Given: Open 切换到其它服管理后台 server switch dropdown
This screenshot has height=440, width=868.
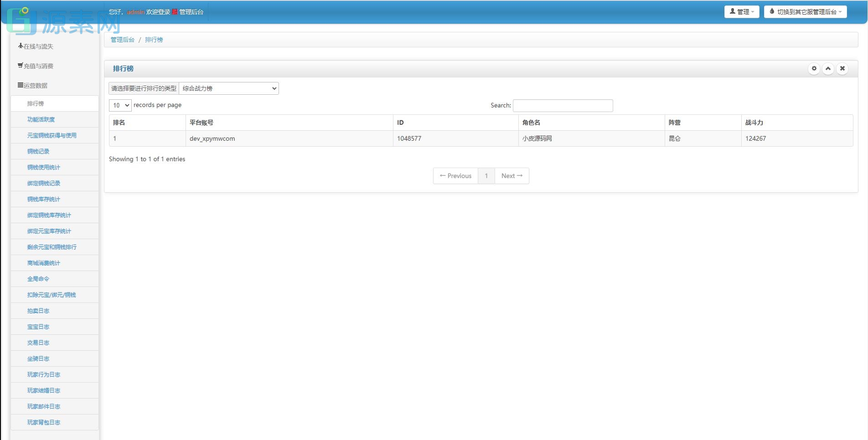Looking at the screenshot, I should (x=805, y=12).
